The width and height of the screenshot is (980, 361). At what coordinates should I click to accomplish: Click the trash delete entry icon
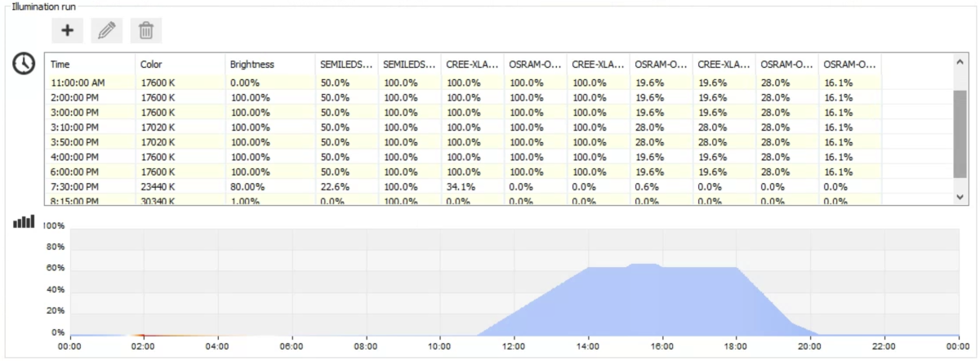[x=145, y=31]
